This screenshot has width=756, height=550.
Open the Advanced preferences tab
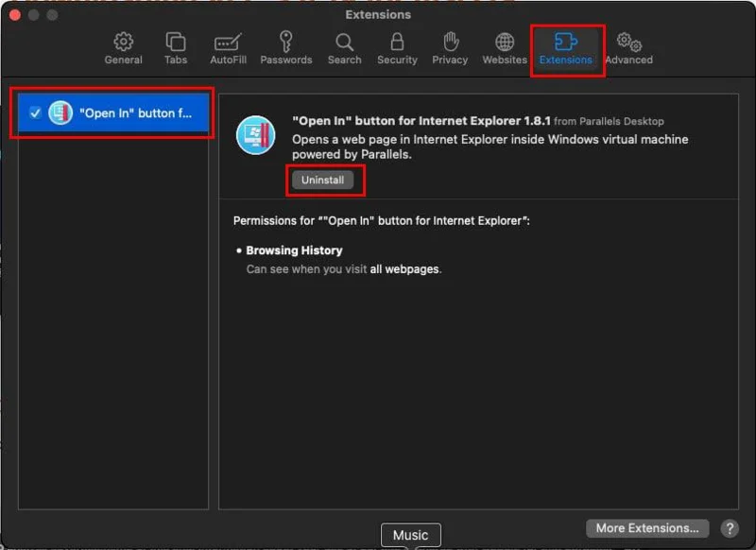tap(628, 48)
